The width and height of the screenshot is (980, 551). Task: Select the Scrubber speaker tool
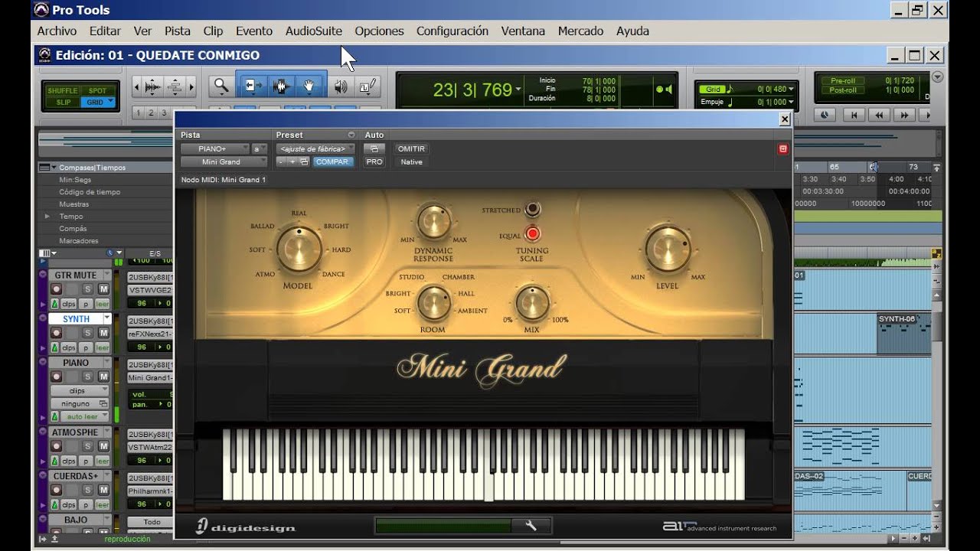click(341, 86)
